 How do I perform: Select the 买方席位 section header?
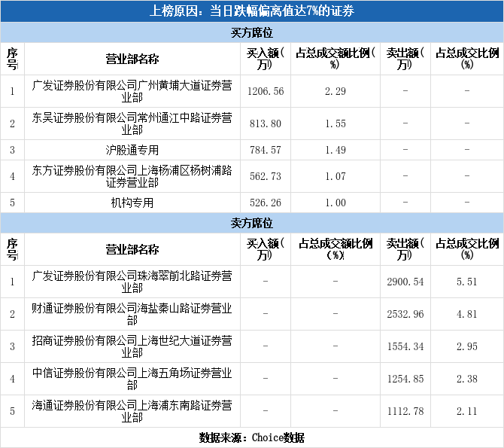(252, 32)
